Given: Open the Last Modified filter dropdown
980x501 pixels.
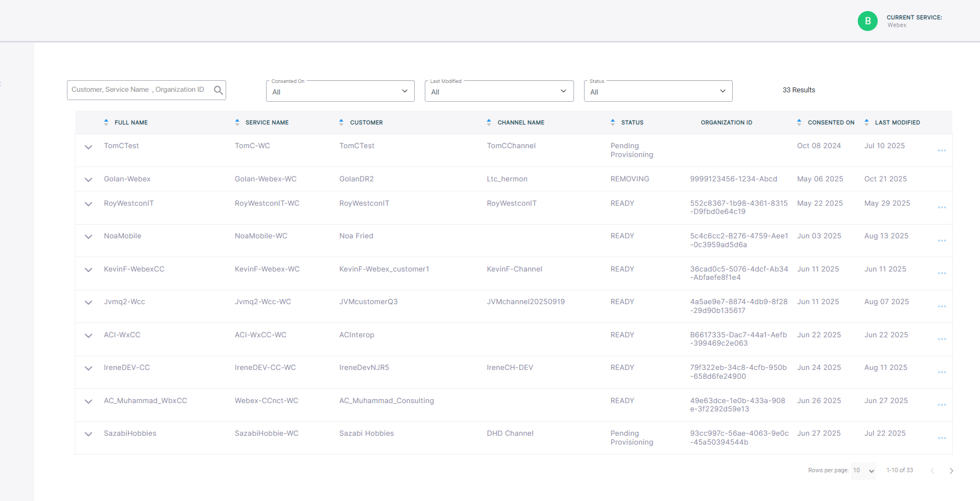Looking at the screenshot, I should click(499, 91).
